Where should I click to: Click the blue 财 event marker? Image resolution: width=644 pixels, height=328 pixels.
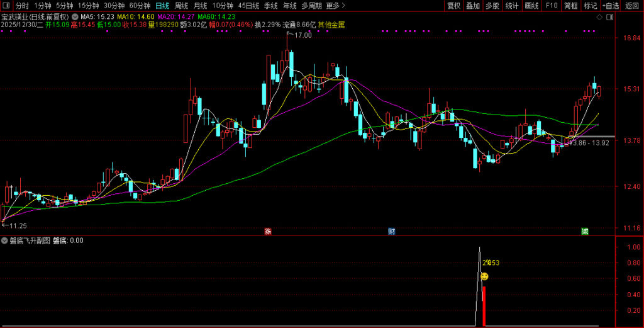pos(391,231)
